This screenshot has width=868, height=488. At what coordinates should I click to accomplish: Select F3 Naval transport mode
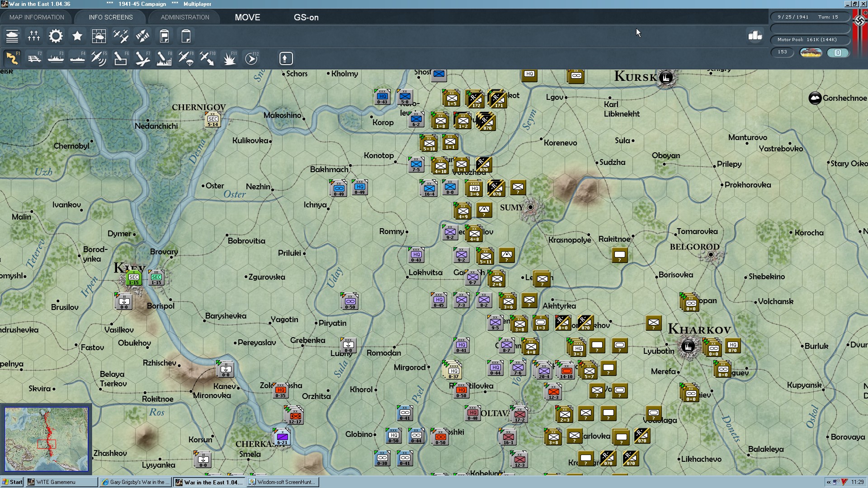56,59
